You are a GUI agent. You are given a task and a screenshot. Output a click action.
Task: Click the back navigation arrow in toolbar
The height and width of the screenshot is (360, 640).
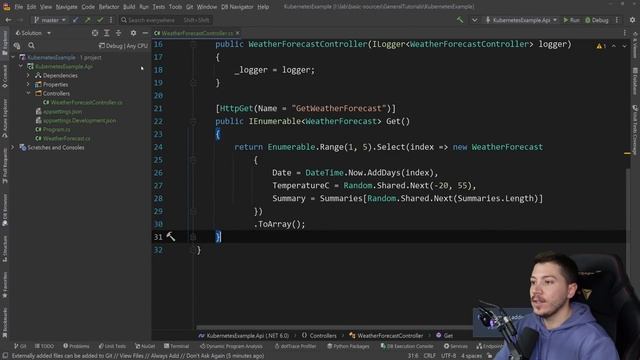[x=9, y=20]
